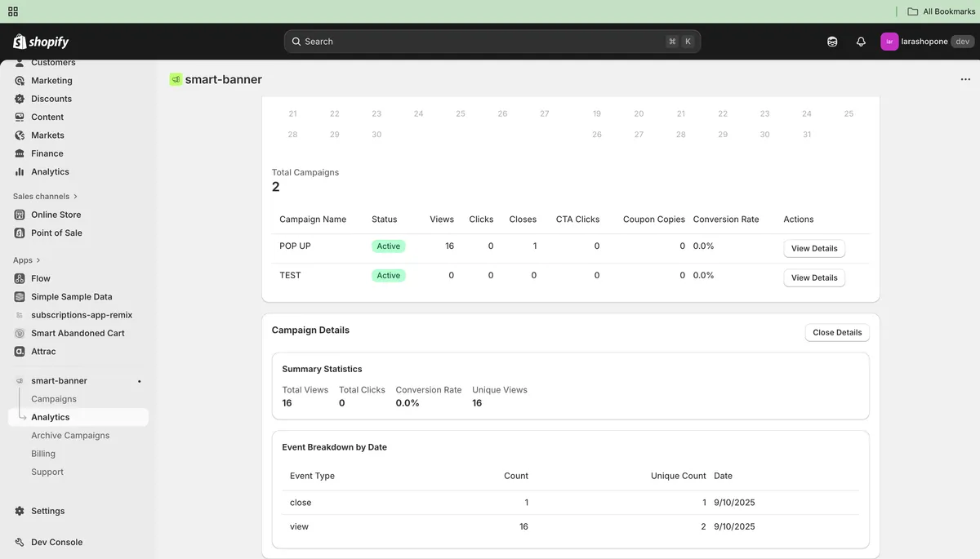This screenshot has height=559, width=980.
Task: Open the Flow app icon
Action: 20,278
